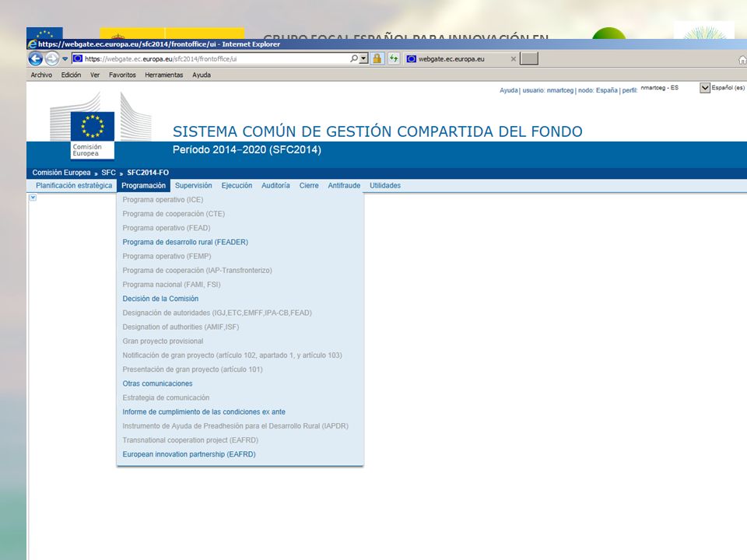The image size is (747, 560).
Task: Click Gran proyecto provisional entry
Action: (163, 341)
